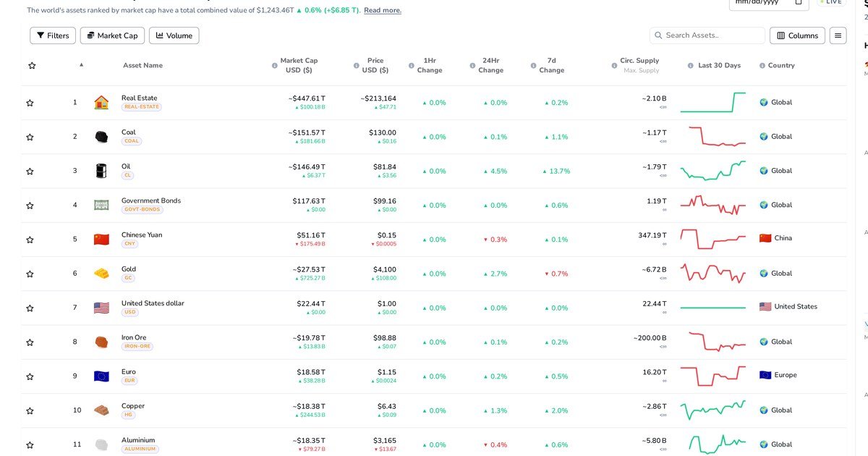Click info icon beside Market Cap header
This screenshot has width=868, height=456.
[x=274, y=66]
